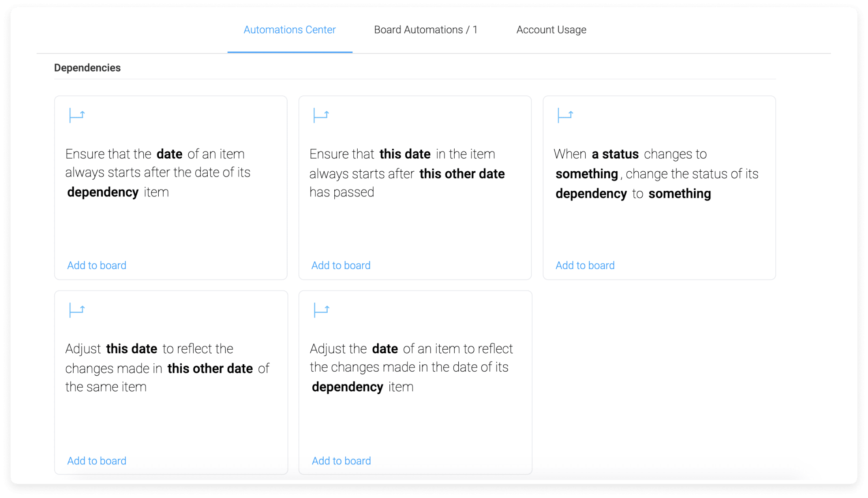Click dependency icon on 'this other date has passed' card
The height and width of the screenshot is (498, 868).
[x=321, y=115]
